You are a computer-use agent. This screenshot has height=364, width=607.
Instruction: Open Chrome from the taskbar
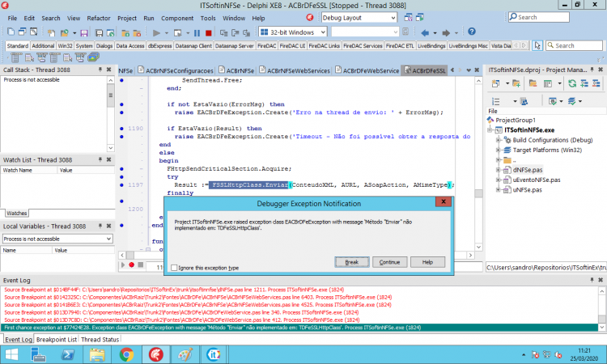click(x=126, y=354)
